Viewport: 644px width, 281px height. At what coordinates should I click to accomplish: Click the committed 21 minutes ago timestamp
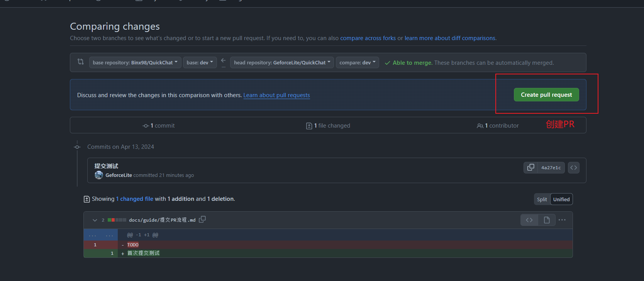(x=163, y=175)
